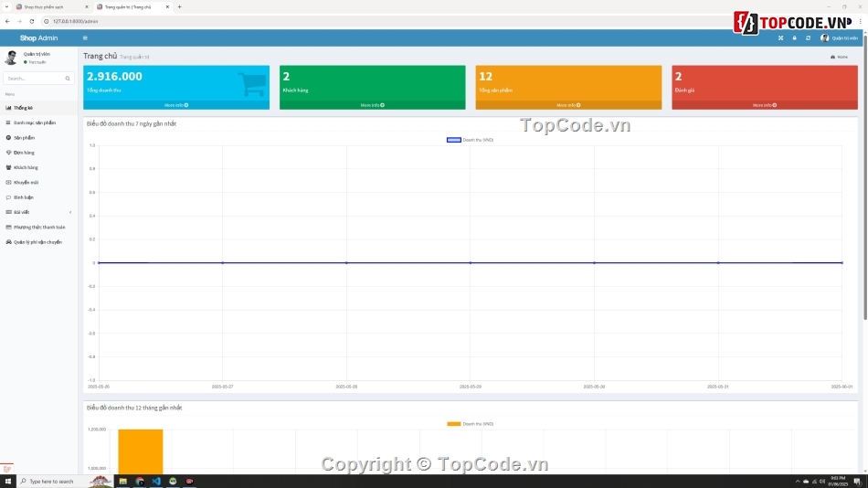The image size is (868, 488).
Task: Focus the sidebar Search field
Action: (x=34, y=79)
